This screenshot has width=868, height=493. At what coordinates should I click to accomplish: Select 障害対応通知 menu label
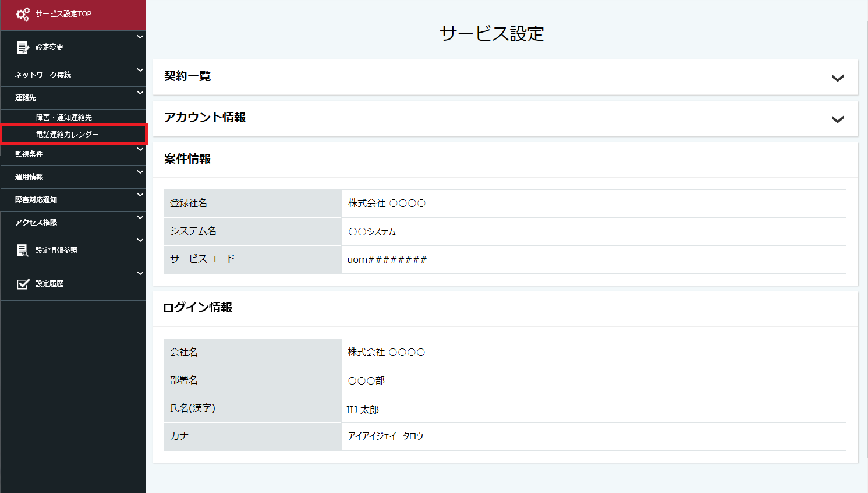click(36, 200)
